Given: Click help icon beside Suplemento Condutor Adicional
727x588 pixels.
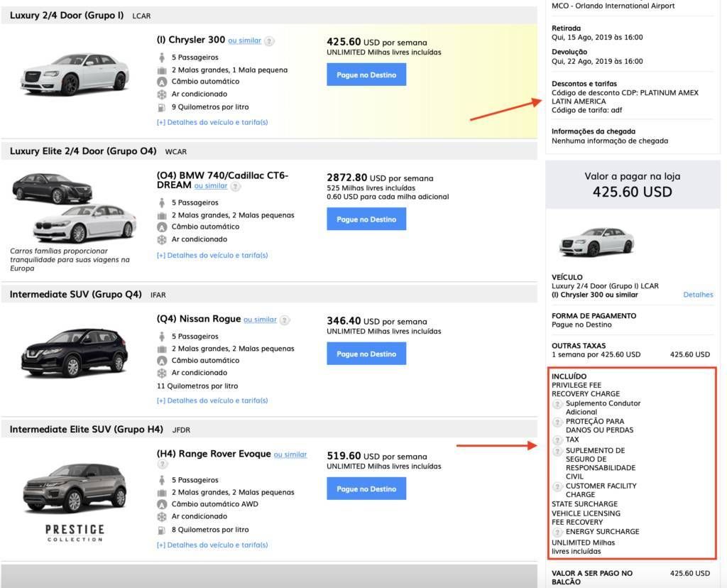Looking at the screenshot, I should (x=557, y=404).
